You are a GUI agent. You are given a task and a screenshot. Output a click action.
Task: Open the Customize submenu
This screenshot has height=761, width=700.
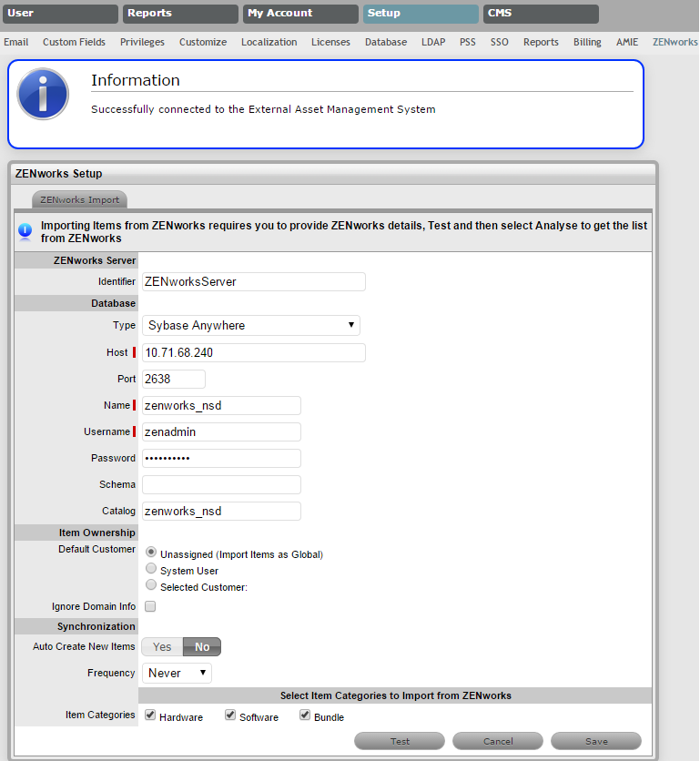(x=203, y=42)
